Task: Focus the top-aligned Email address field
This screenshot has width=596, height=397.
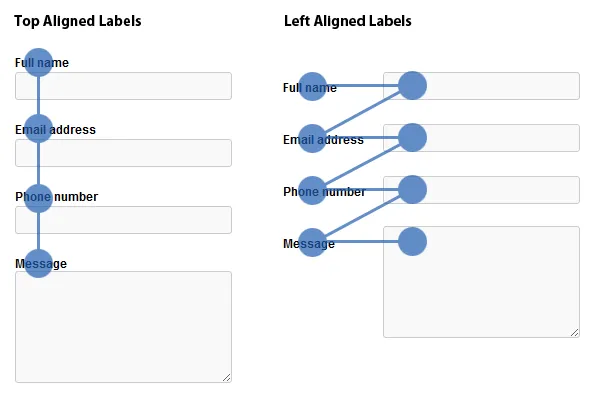Action: pyautogui.click(x=123, y=153)
